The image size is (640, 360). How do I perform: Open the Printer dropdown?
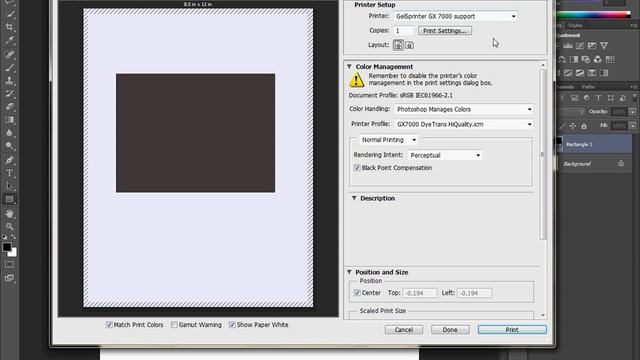456,16
